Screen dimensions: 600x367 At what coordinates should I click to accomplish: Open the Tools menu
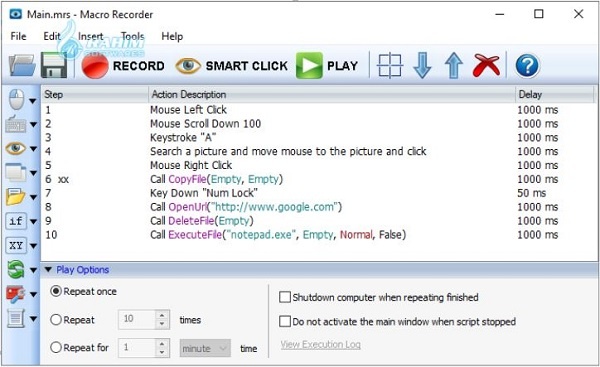(132, 36)
